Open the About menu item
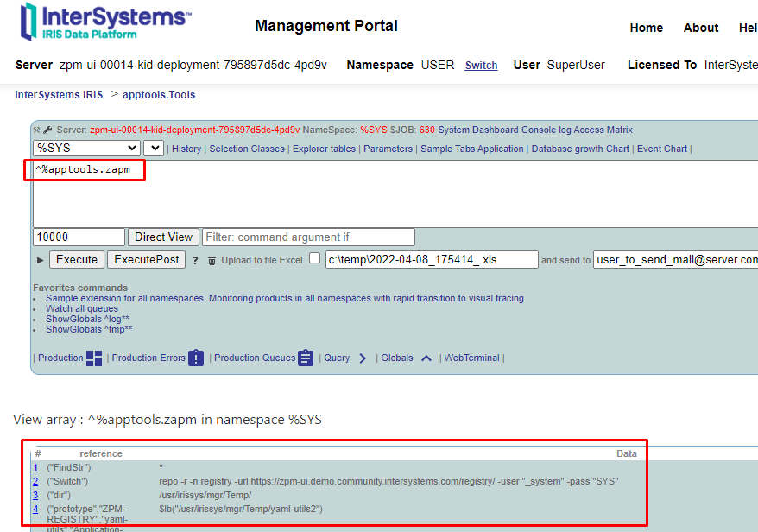 [x=701, y=28]
